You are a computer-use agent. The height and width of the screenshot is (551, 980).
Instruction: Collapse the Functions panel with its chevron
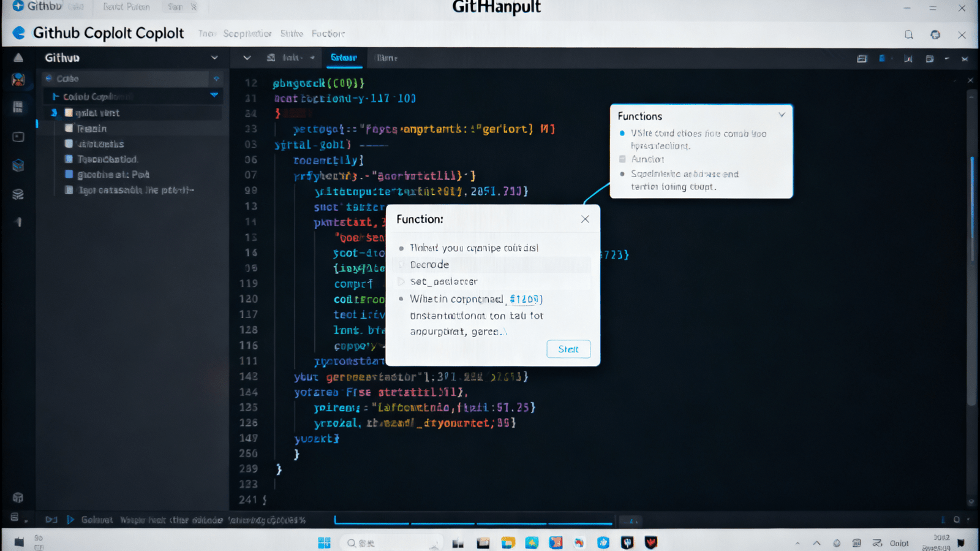click(782, 115)
